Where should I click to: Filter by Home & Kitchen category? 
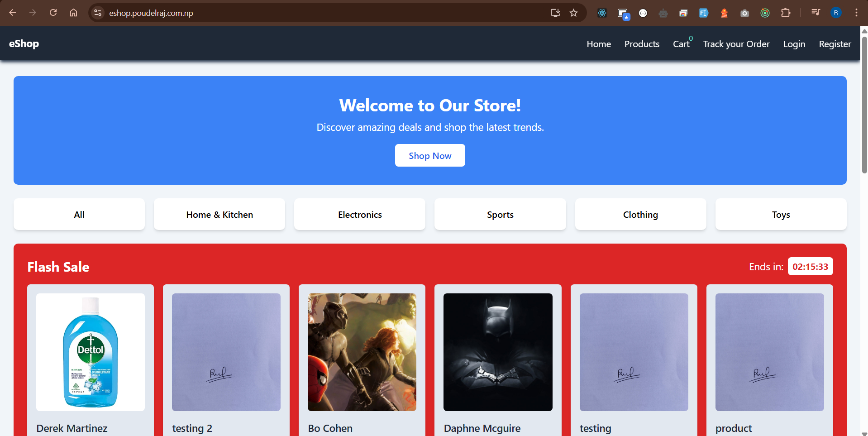point(219,214)
